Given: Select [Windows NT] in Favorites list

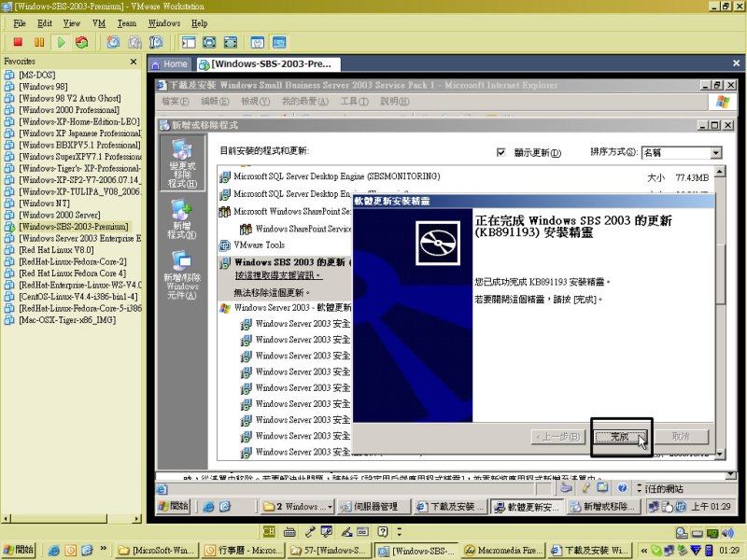Looking at the screenshot, I should pyautogui.click(x=44, y=203).
